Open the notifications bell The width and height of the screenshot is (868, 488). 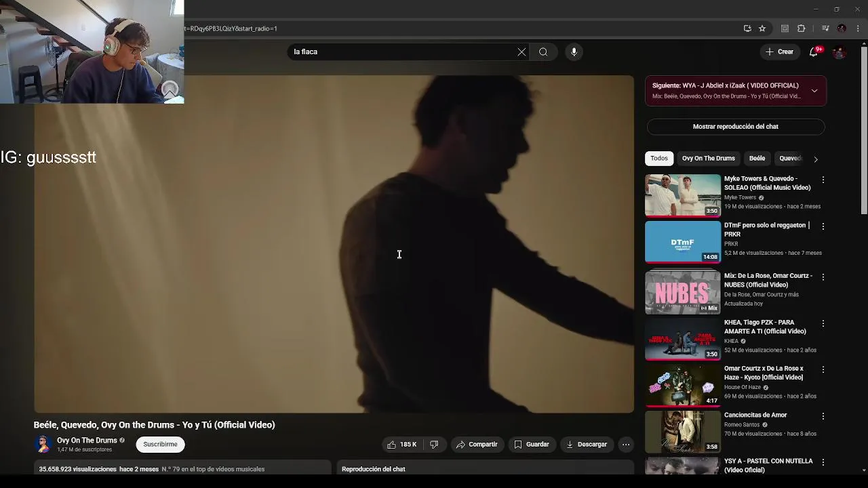[x=814, y=52]
